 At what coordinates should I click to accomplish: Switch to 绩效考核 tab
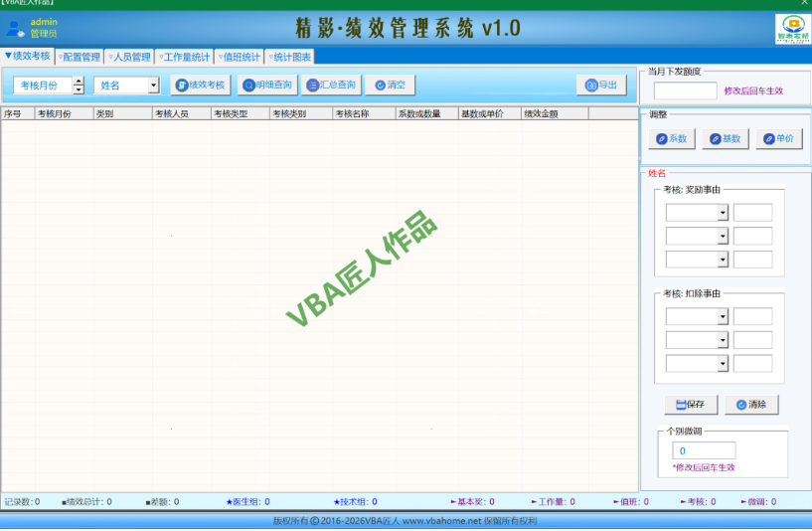pos(28,56)
